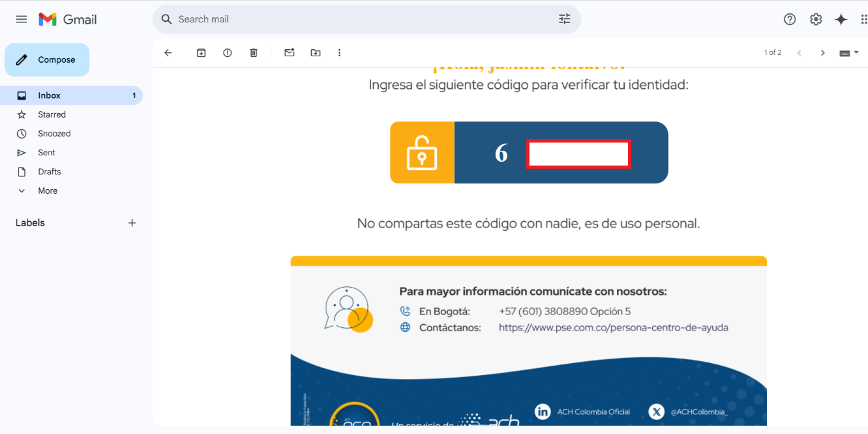Show search options filter
868x434 pixels.
click(x=564, y=19)
